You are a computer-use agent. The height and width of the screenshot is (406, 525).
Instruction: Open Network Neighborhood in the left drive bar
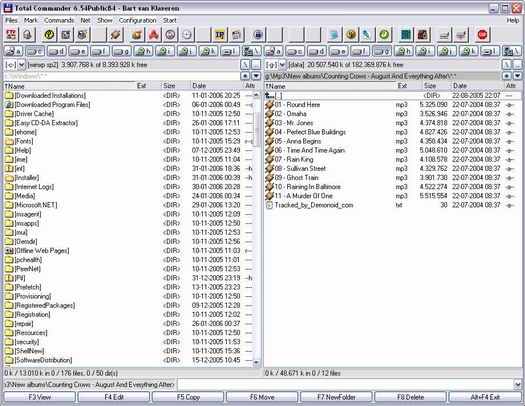252,51
